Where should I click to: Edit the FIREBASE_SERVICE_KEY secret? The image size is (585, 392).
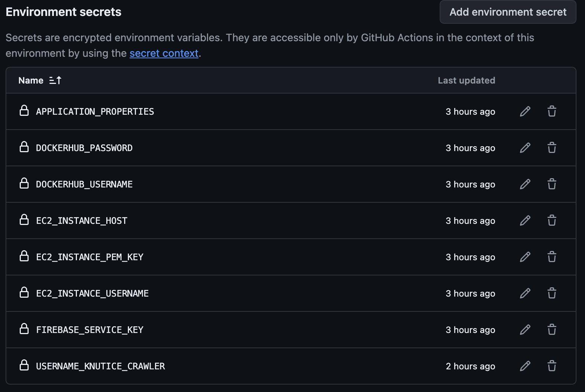(525, 330)
